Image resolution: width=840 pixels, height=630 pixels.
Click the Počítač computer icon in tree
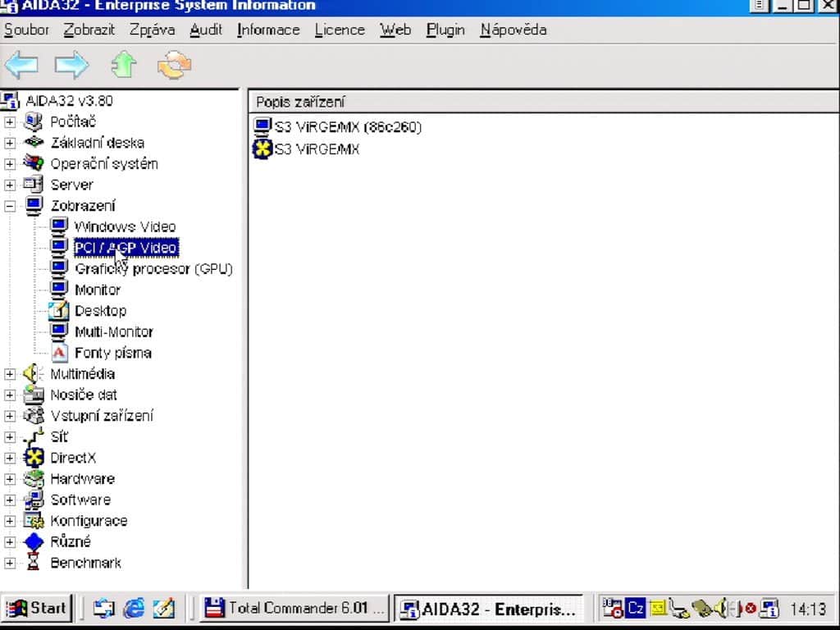(33, 121)
